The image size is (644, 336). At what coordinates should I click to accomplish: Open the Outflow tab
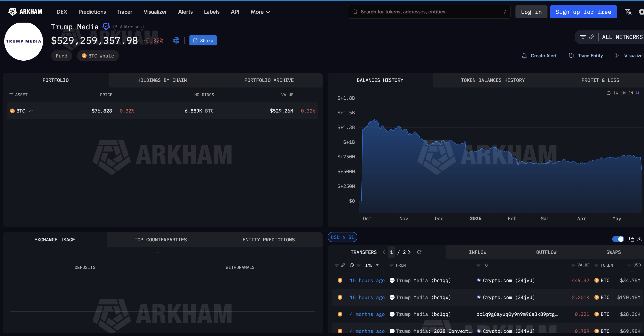(546, 252)
